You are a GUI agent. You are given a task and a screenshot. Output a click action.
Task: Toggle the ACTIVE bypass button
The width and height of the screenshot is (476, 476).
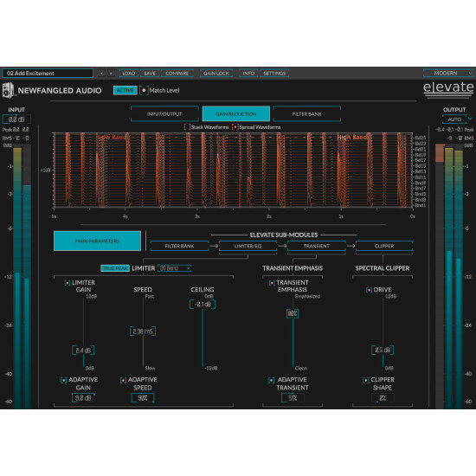click(125, 90)
